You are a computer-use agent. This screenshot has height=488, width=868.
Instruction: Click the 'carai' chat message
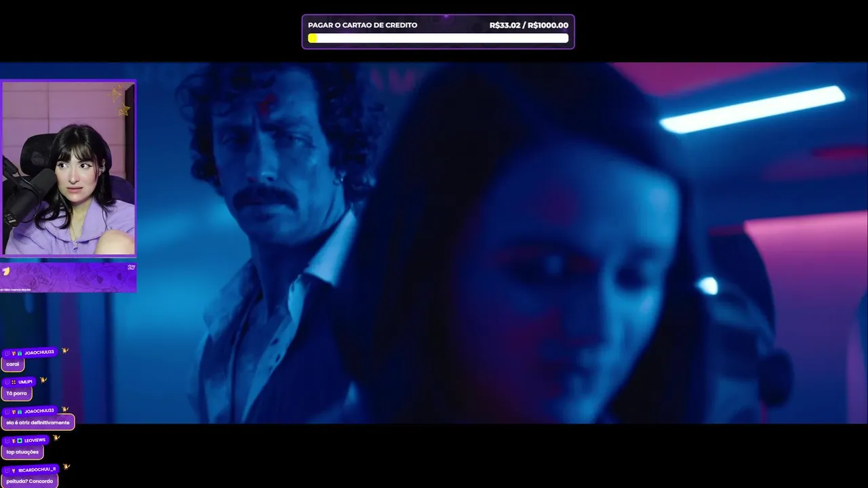[13, 364]
